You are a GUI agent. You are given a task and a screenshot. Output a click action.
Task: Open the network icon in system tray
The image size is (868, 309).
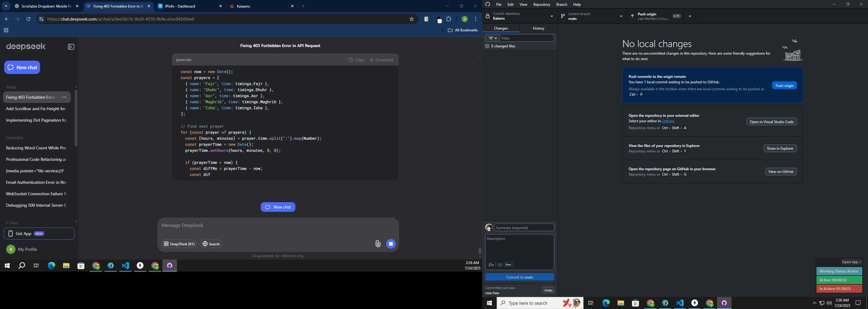coord(822,303)
